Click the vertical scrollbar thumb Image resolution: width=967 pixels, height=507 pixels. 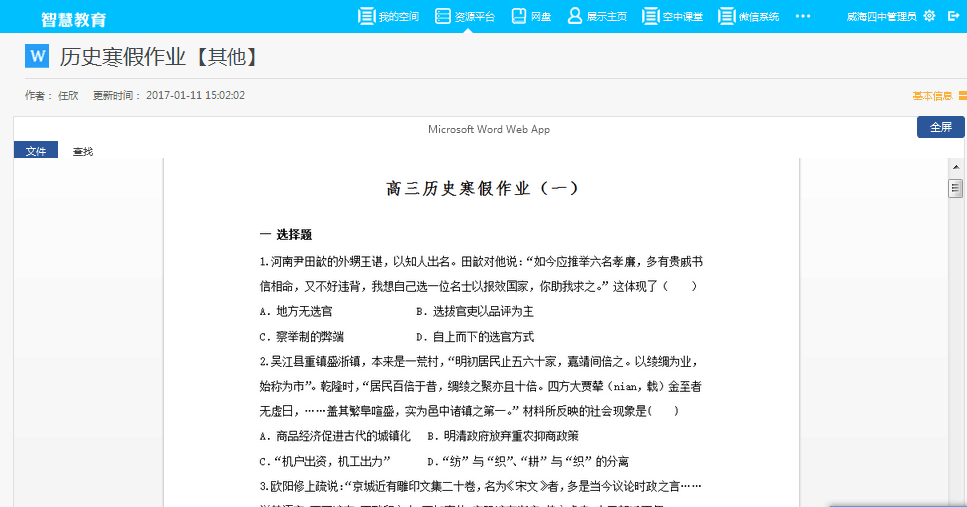point(956,188)
